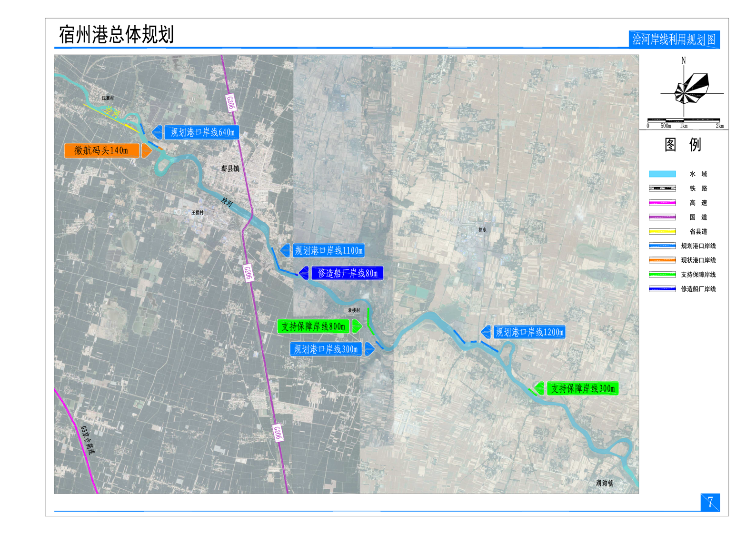
Task: Click the dark blue arrow beside 修造船厂岸线80m
Action: (x=303, y=273)
